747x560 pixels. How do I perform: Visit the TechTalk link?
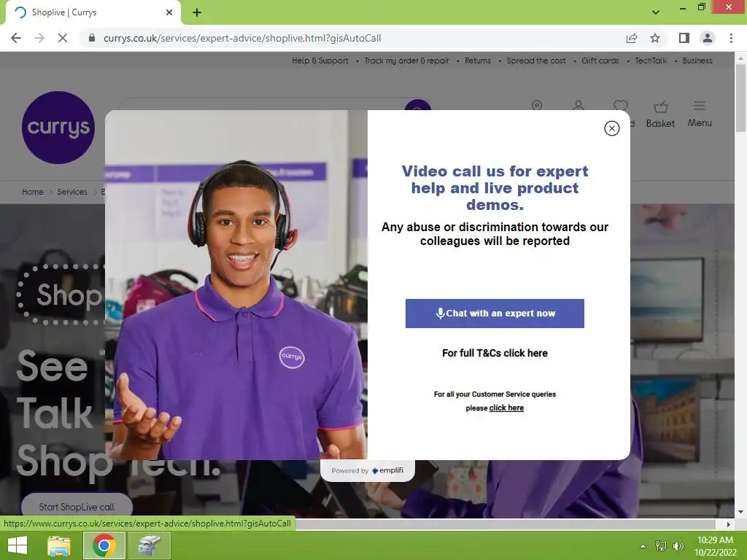[650, 61]
